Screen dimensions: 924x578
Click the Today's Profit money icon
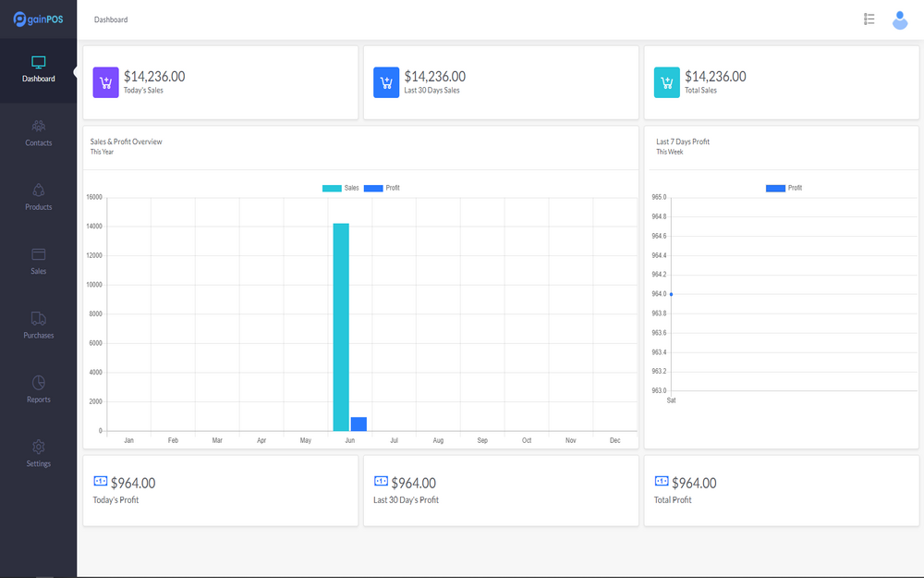pyautogui.click(x=101, y=481)
